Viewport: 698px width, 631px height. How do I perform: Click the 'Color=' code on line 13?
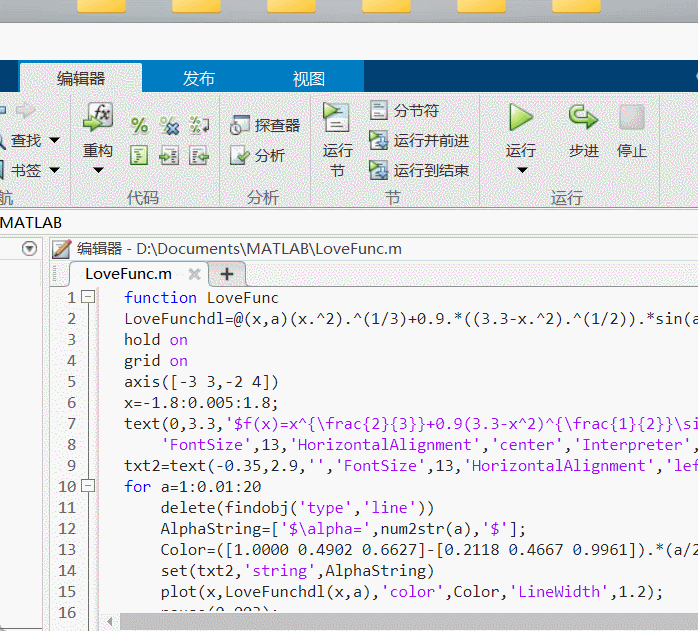(188, 550)
